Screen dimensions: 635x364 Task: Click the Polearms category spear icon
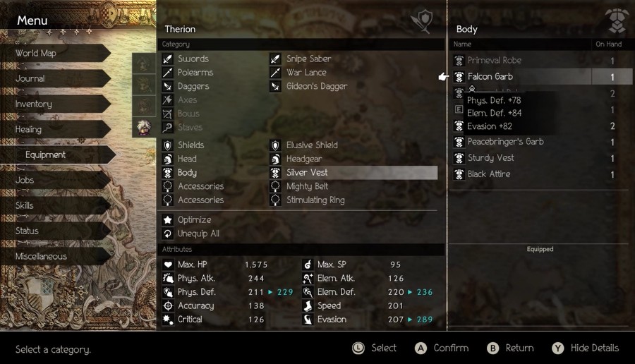[x=168, y=73]
